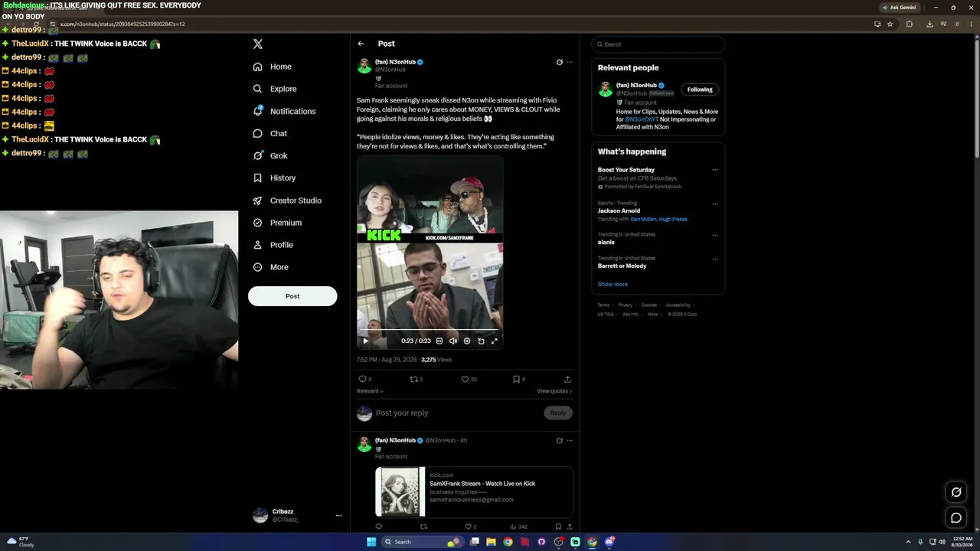Open Explore in the sidebar
Image resolution: width=980 pixels, height=551 pixels.
[274, 89]
